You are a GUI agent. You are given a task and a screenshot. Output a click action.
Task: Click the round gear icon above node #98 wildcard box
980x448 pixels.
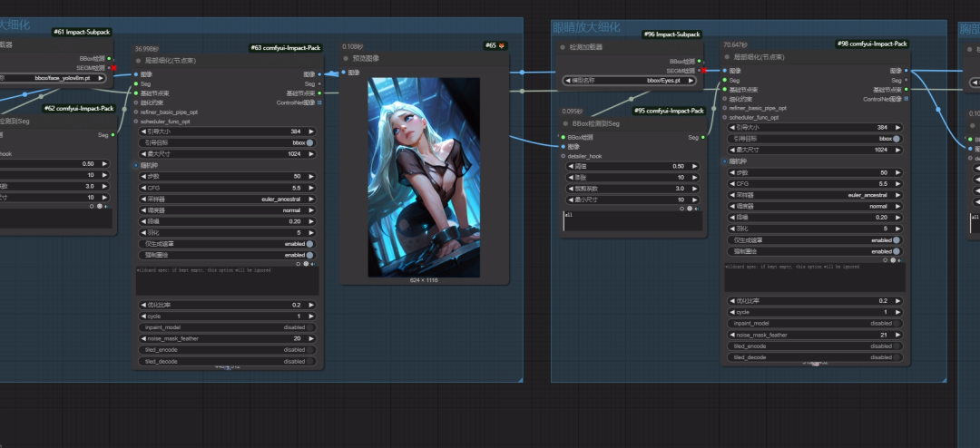pos(893,260)
